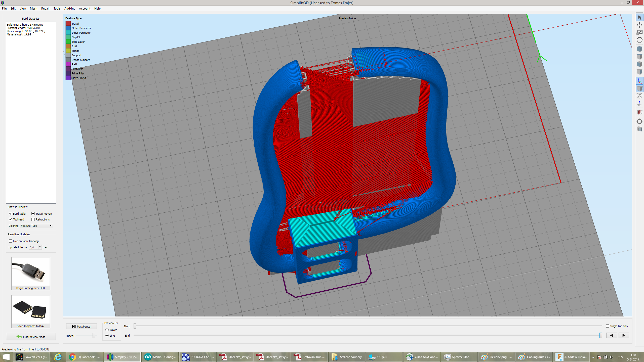Step preview backward with left arrow

coord(611,335)
